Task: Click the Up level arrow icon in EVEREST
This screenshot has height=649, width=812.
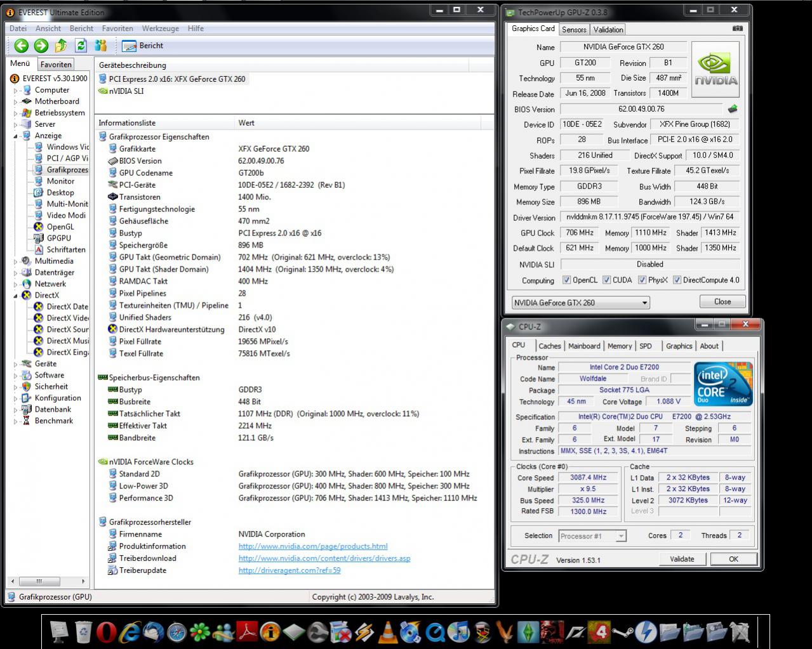Action: [61, 45]
